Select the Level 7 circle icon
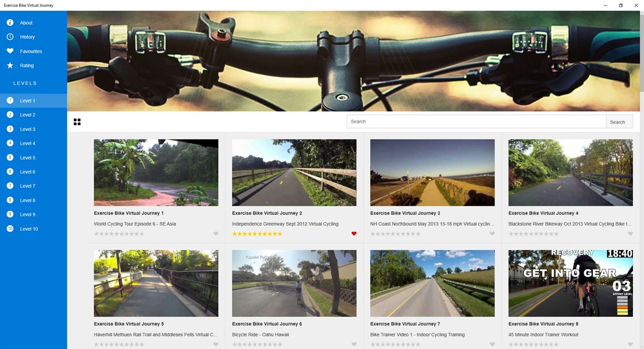The height and width of the screenshot is (349, 644). pos(10,186)
